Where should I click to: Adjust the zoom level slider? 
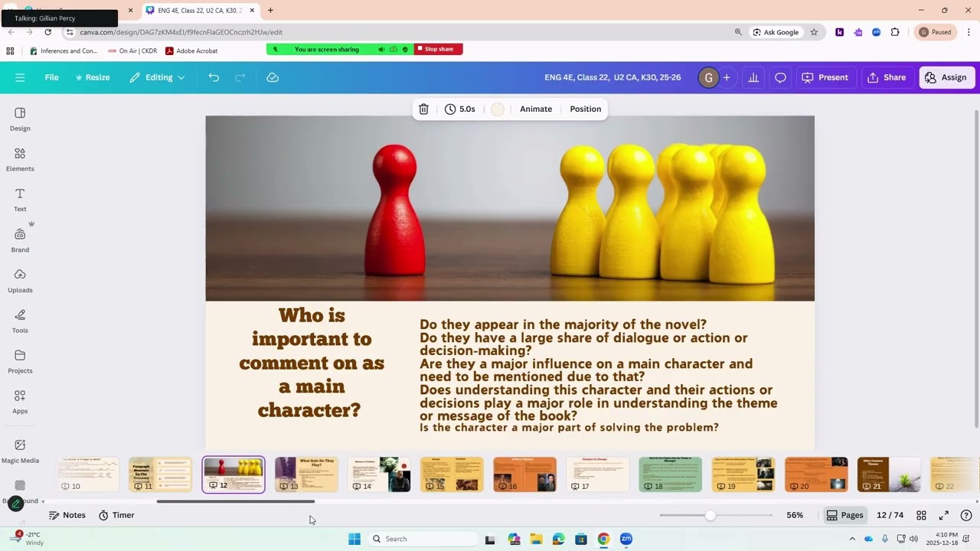pos(710,515)
